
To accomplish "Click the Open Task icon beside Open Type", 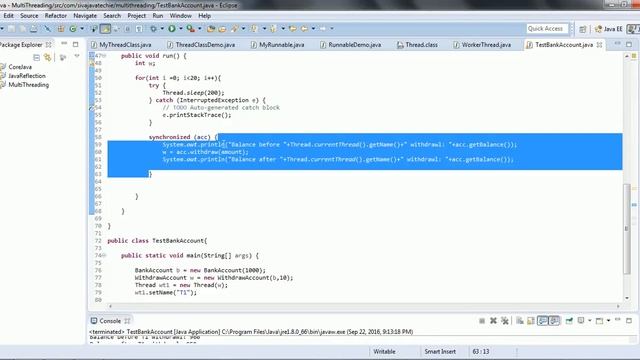I will pyautogui.click(x=222, y=29).
